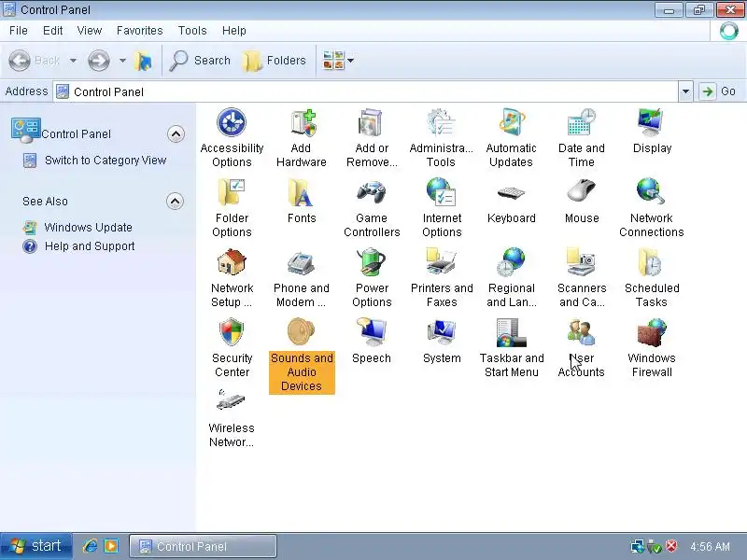Click Switch to Category View link
Image resolution: width=747 pixels, height=560 pixels.
[106, 161]
